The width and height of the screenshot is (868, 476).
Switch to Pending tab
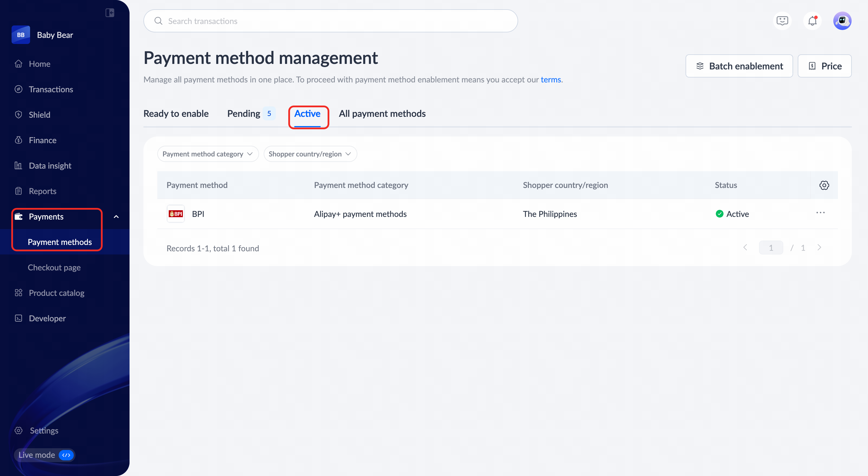[244, 114]
